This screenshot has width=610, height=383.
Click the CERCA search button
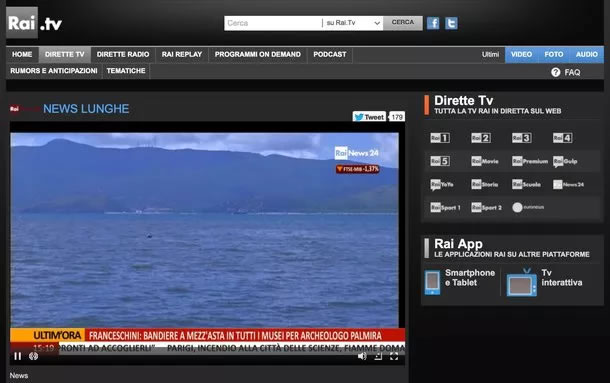click(403, 23)
